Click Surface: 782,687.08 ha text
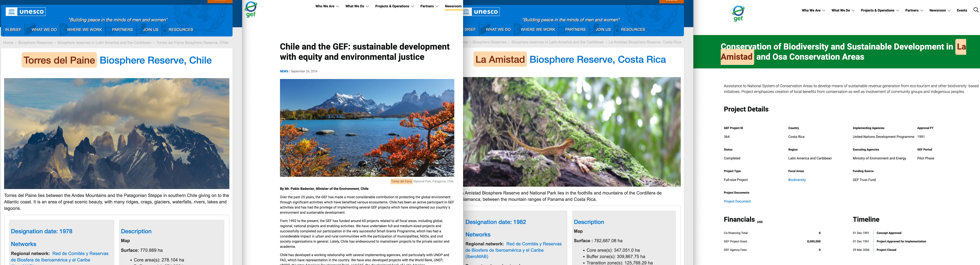The image size is (980, 265). (598, 241)
